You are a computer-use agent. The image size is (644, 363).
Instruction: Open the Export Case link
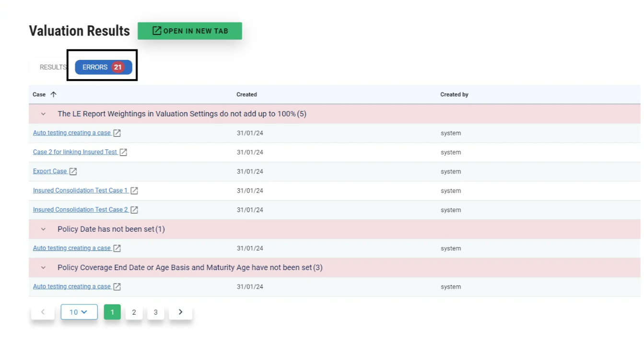point(50,171)
